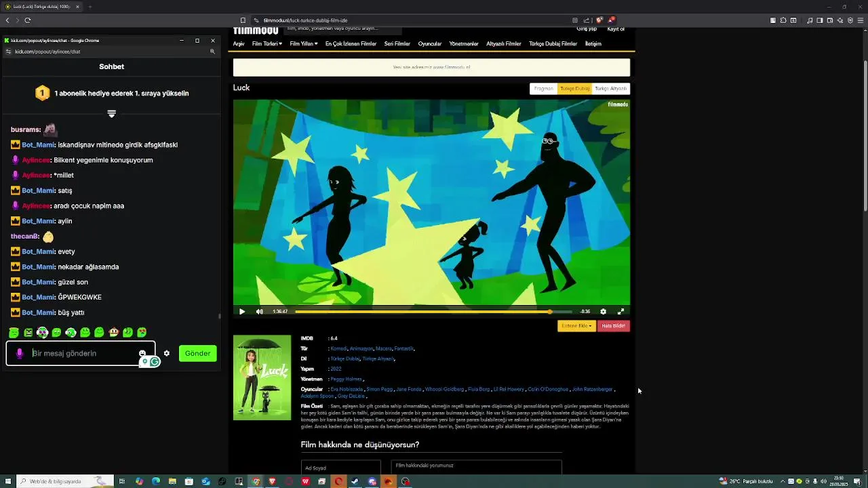Click the Komedi genre link
Screen dimensions: 868x488
click(338, 348)
